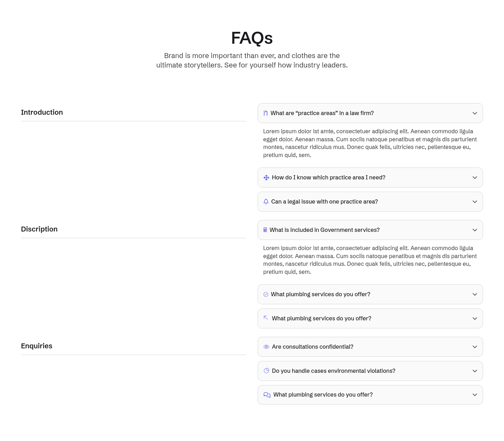Select the Introduction section heading

coord(42,112)
